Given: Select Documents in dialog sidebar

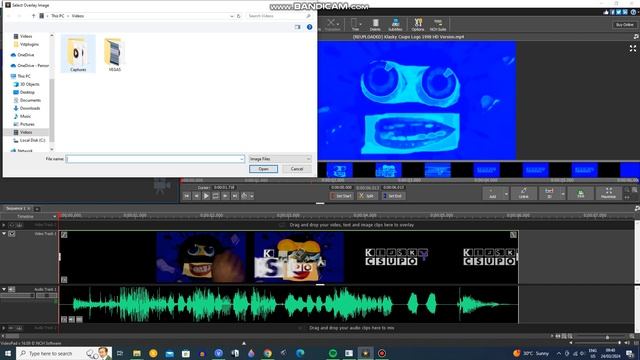Looking at the screenshot, I should pos(27,100).
